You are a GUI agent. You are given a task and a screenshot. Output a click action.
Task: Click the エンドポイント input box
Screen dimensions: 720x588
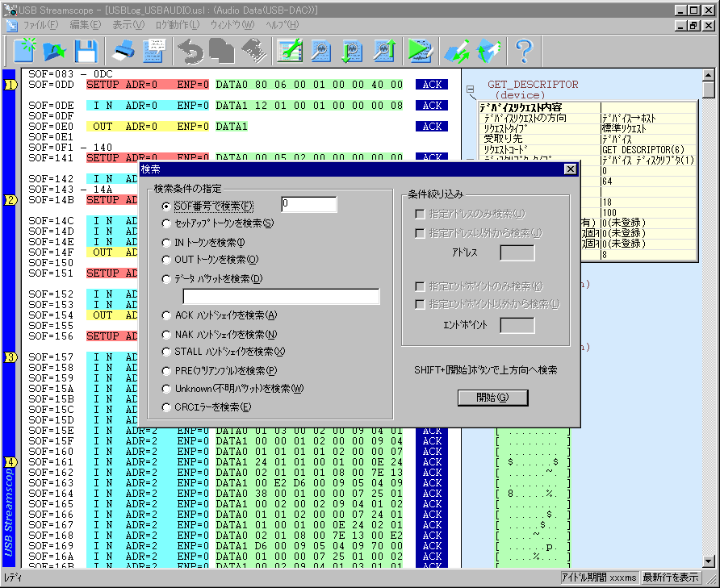click(x=517, y=325)
